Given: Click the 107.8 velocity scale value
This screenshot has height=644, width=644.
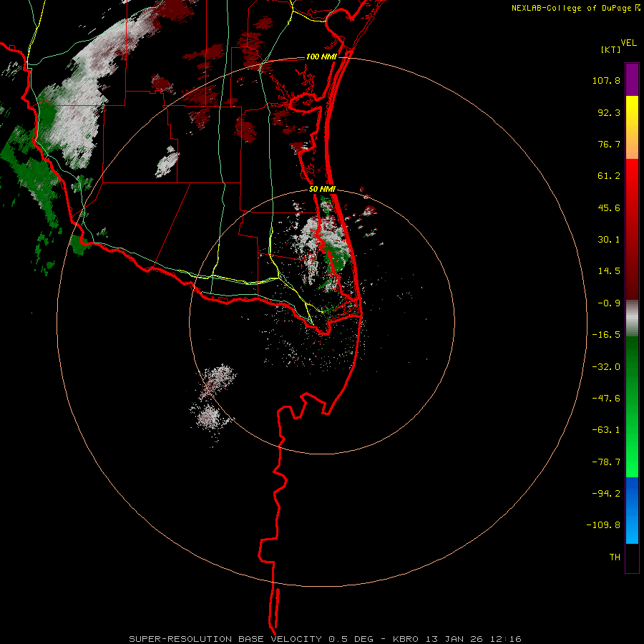Looking at the screenshot, I should click(x=606, y=80).
